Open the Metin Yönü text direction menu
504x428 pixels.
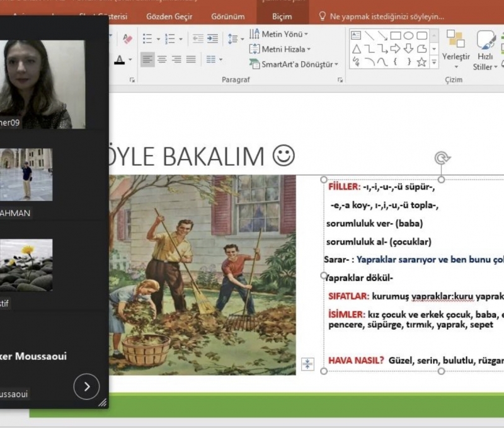[278, 34]
